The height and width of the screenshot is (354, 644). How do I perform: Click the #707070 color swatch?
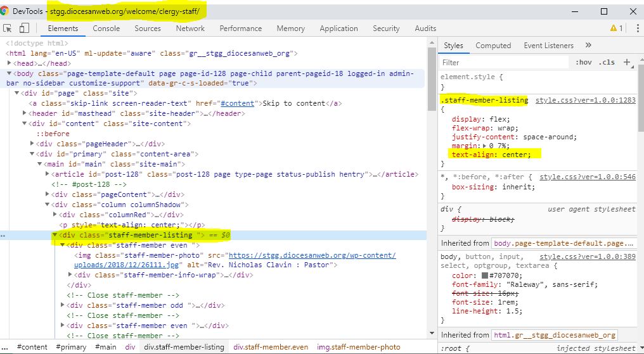pos(485,275)
